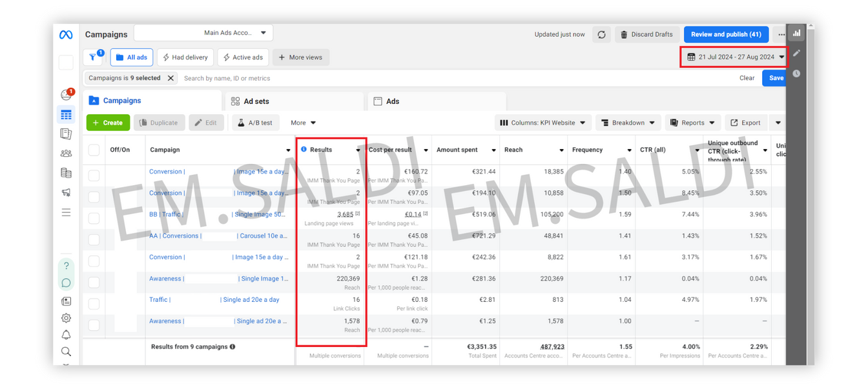Switch to the Ad sets tab
The width and height of the screenshot is (868, 389).
(x=294, y=101)
